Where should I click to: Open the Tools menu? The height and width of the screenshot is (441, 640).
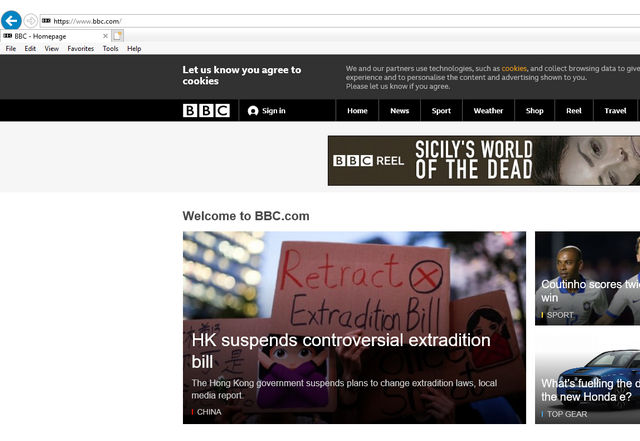[110, 48]
